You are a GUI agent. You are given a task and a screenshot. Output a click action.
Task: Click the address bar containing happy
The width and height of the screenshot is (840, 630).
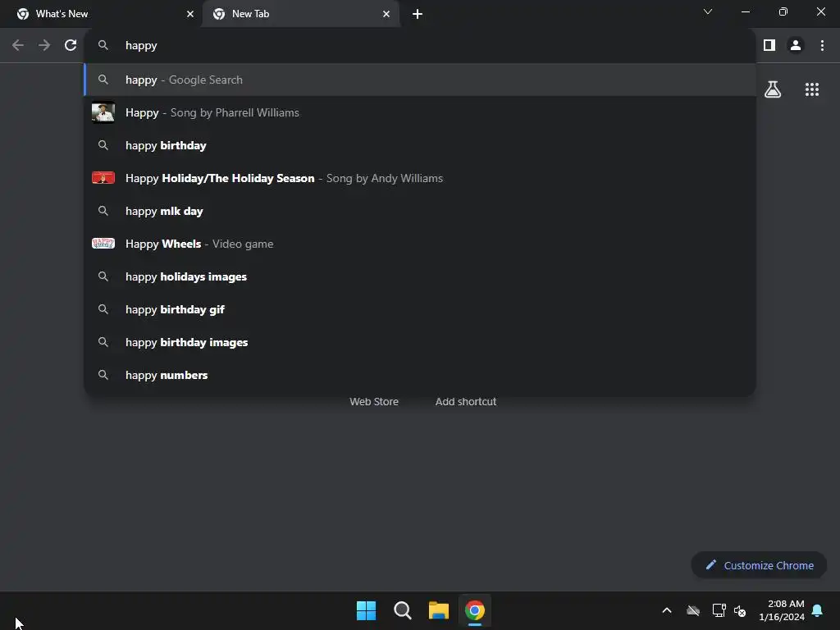tap(419, 46)
